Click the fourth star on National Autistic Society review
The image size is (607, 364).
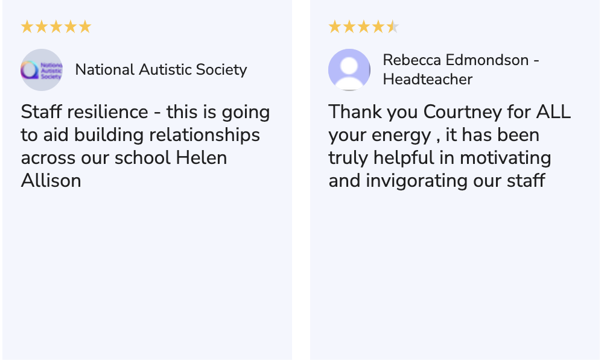tap(71, 27)
